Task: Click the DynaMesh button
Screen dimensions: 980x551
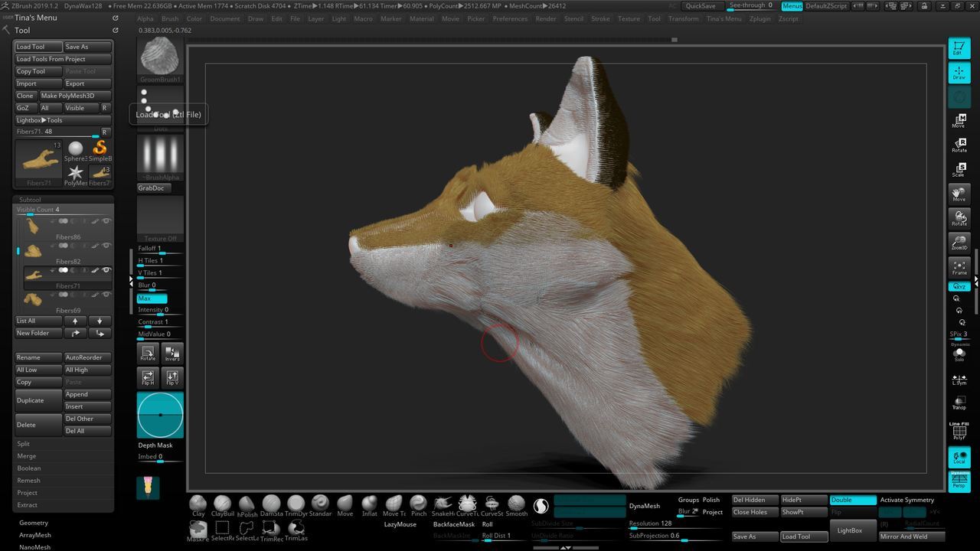Action: pyautogui.click(x=645, y=506)
